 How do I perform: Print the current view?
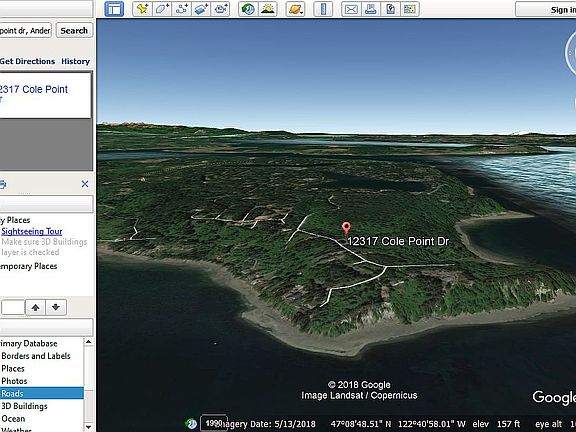pos(371,9)
